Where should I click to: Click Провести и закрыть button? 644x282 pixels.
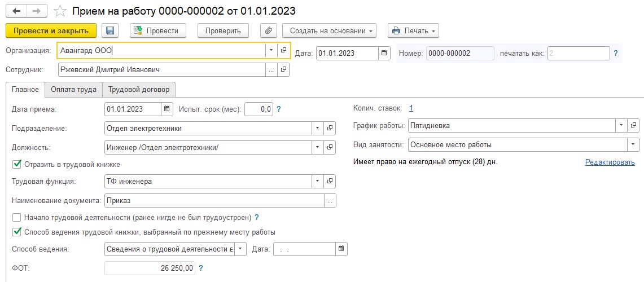51,30
